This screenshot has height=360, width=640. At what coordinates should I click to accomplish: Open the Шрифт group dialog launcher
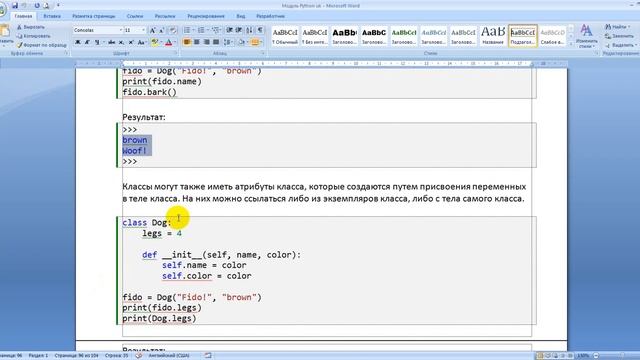176,53
